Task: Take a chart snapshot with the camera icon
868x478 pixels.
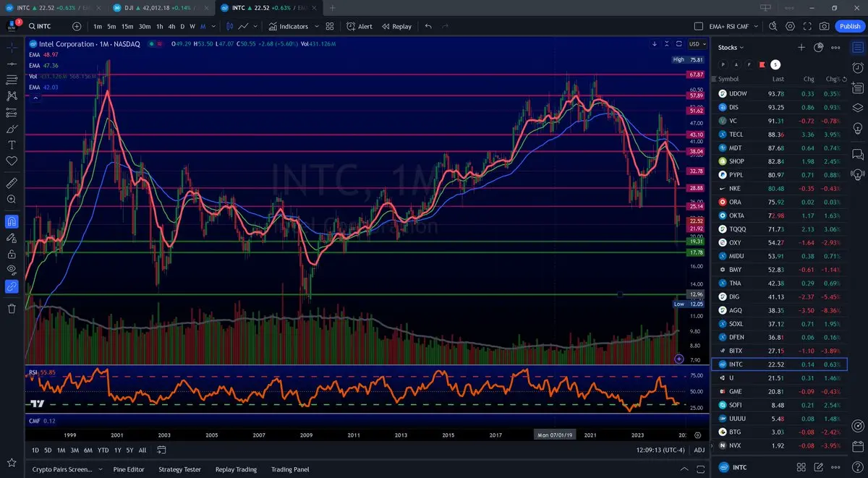Action: tap(825, 26)
